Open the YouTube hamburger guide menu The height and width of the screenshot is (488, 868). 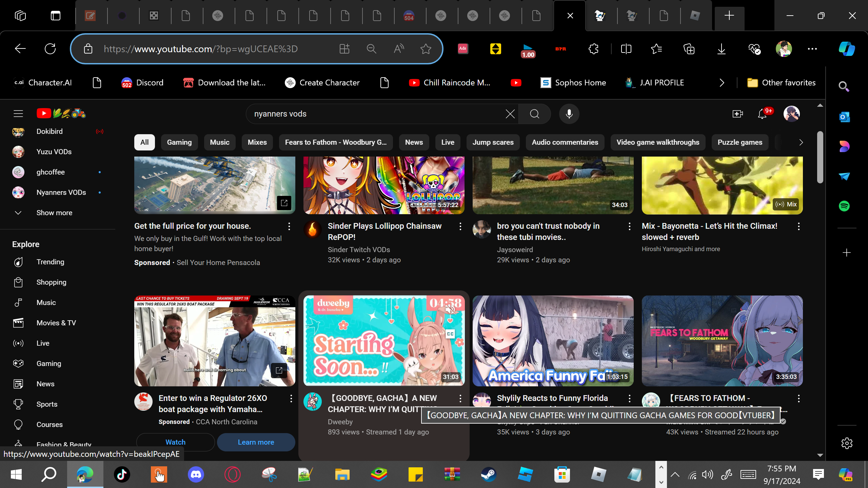click(18, 114)
